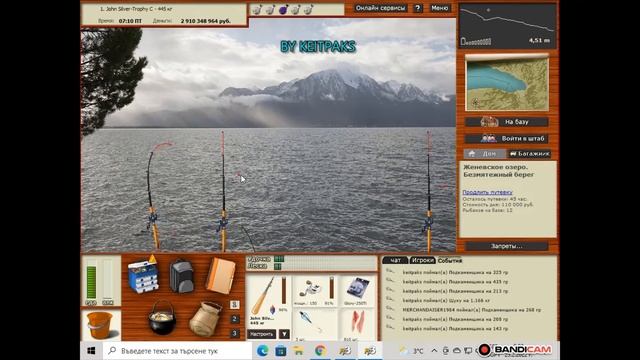Click the purple bomb icon
Image resolution: width=640 pixels, height=360 pixels.
pos(283,9)
